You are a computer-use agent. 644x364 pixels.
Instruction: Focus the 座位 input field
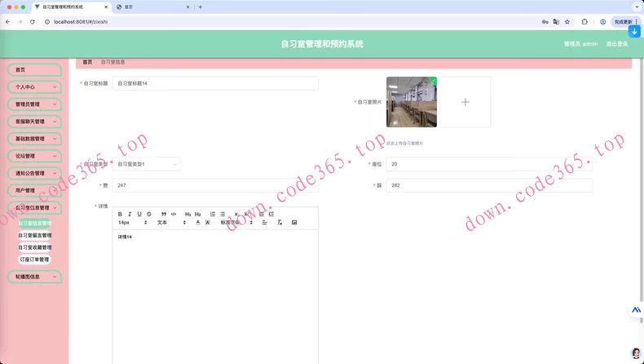[x=490, y=164]
